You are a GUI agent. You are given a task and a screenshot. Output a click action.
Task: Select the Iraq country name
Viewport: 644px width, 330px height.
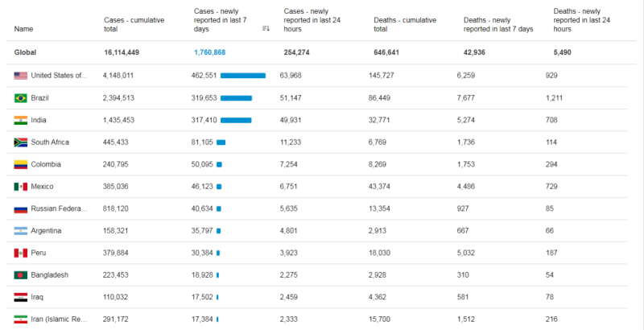click(38, 297)
